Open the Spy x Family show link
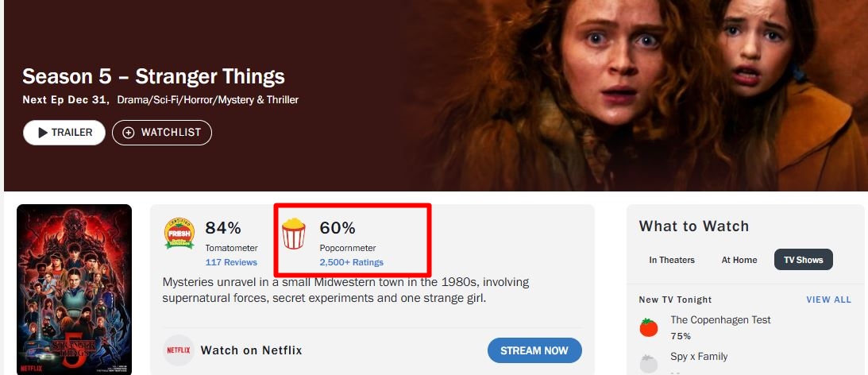This screenshot has width=868, height=375. pos(699,356)
